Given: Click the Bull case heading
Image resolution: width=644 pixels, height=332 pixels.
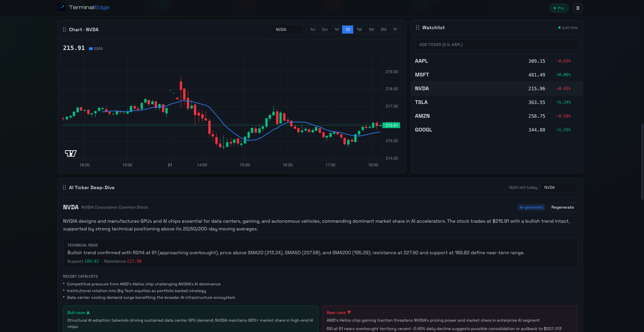Looking at the screenshot, I should tap(78, 313).
